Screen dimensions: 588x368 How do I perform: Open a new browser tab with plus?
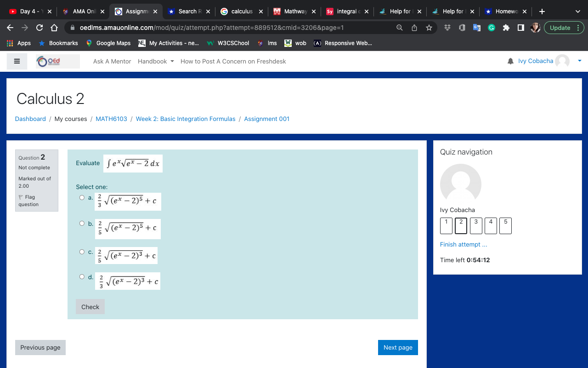542,11
